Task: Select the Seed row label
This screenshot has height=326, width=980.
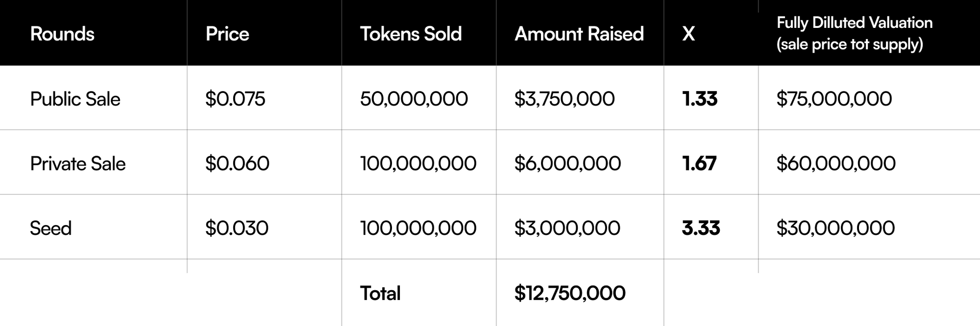Action: [x=50, y=228]
